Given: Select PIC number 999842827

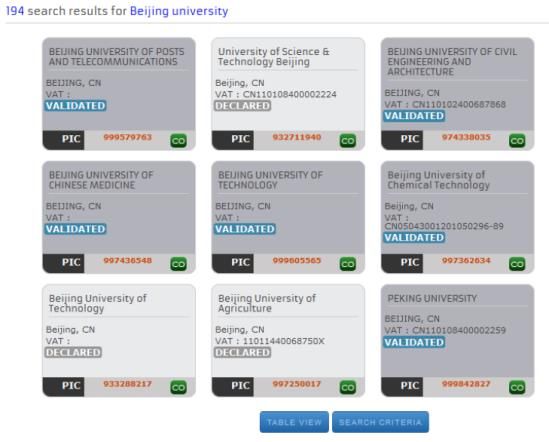Looking at the screenshot, I should click(466, 384).
